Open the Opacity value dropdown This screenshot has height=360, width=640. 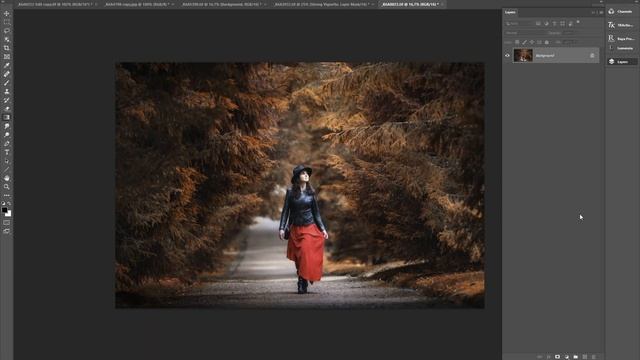click(569, 33)
